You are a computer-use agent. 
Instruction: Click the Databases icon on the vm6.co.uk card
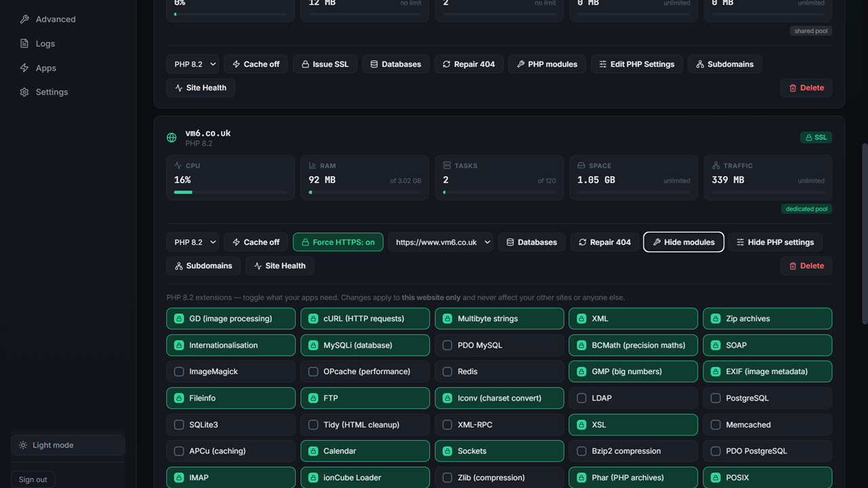(x=510, y=242)
